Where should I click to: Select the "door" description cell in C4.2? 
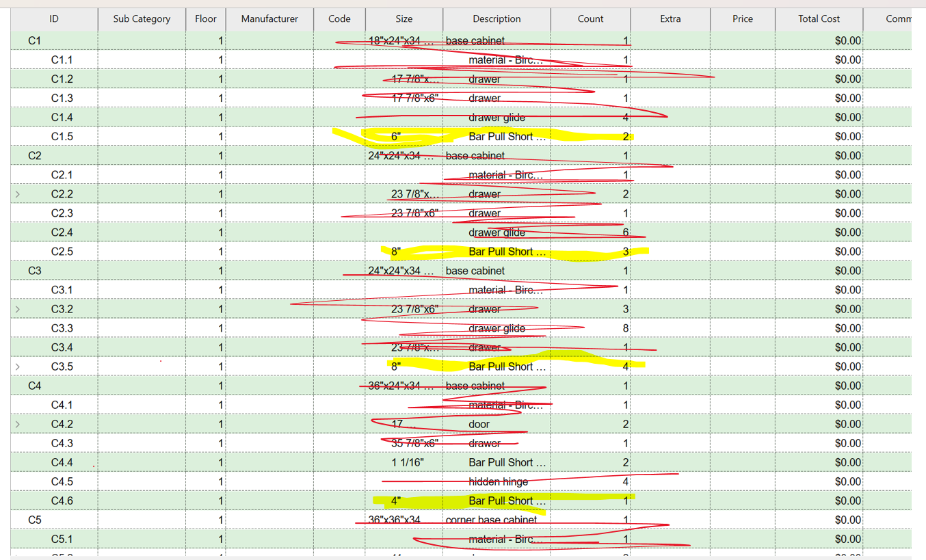479,424
